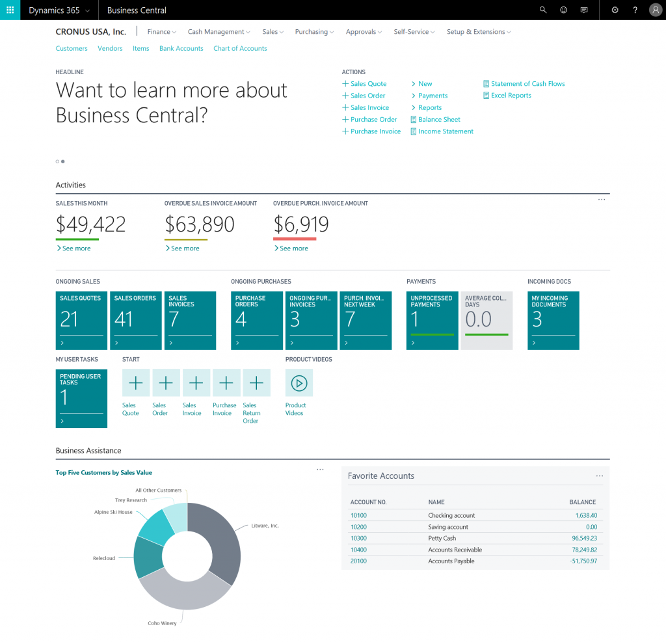Open the Sales Orders tile showing 41
The width and height of the screenshot is (666, 644).
tap(135, 320)
